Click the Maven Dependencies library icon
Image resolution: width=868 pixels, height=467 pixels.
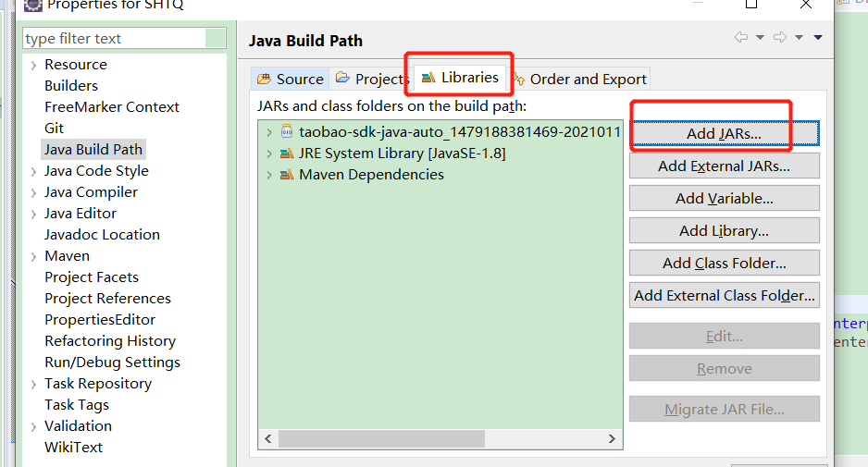coord(287,175)
